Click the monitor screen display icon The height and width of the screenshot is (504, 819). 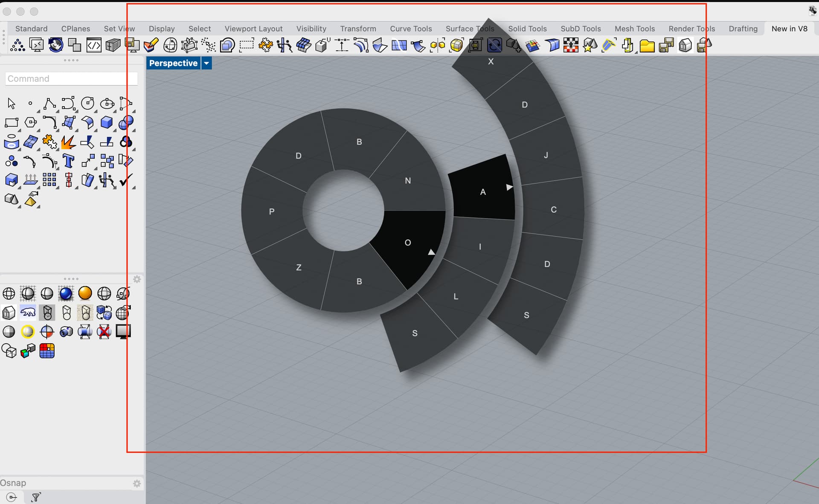coord(122,331)
